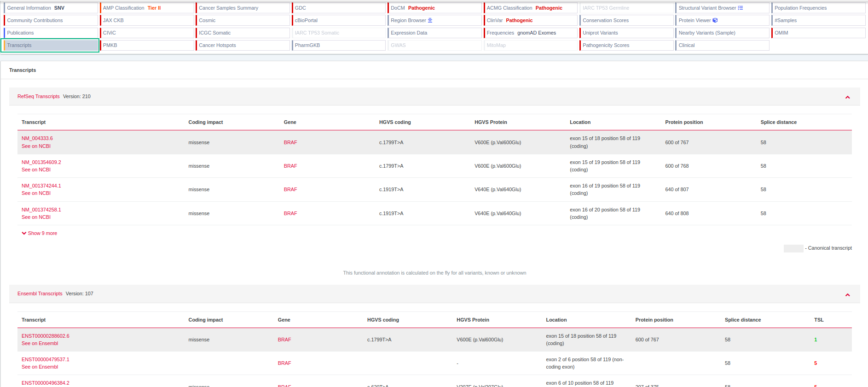Click the Canonical transcript legend swatch
868x387 pixels.
coord(793,248)
